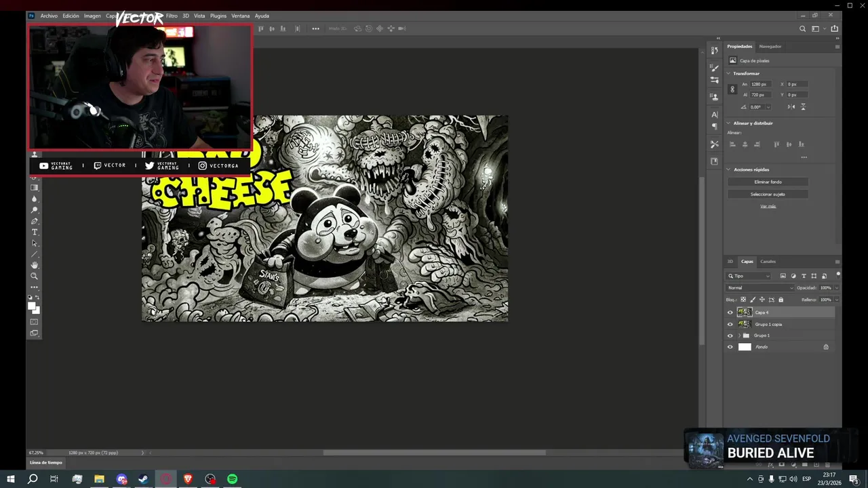Open the Normal blend mode dropdown
The height and width of the screenshot is (488, 868).
[x=760, y=288]
